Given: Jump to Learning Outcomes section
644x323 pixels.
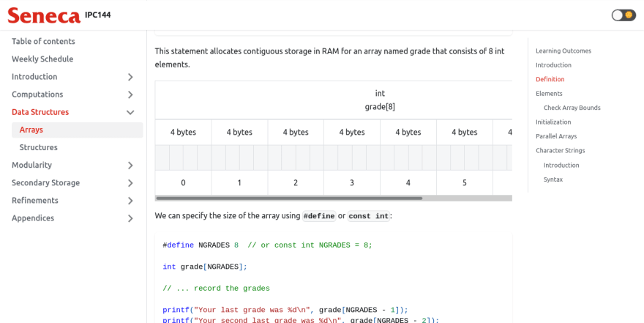Looking at the screenshot, I should (563, 51).
